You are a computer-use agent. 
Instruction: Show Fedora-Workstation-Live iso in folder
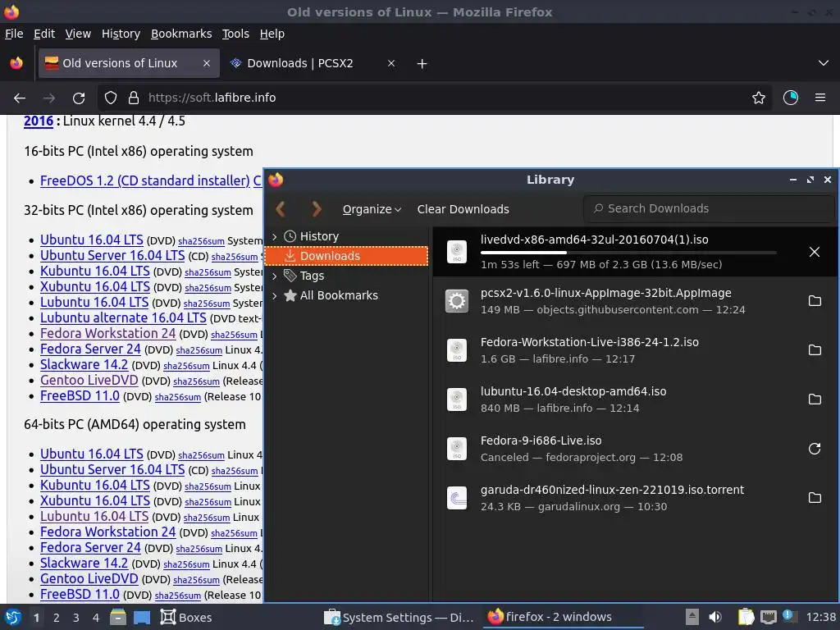(815, 349)
